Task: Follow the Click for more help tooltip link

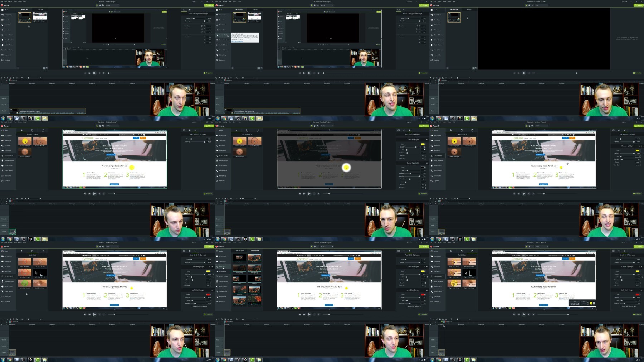Action: tap(237, 42)
